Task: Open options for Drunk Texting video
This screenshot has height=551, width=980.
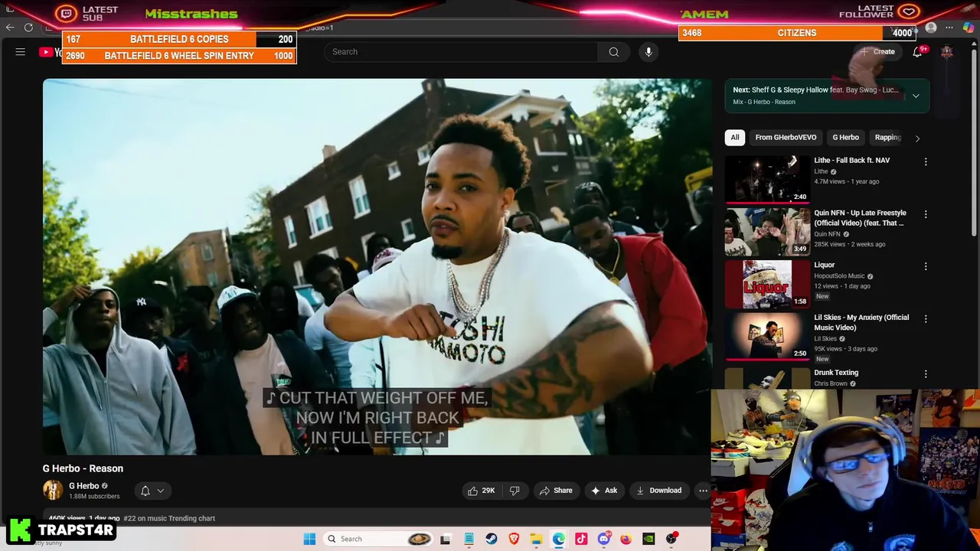Action: coord(926,374)
